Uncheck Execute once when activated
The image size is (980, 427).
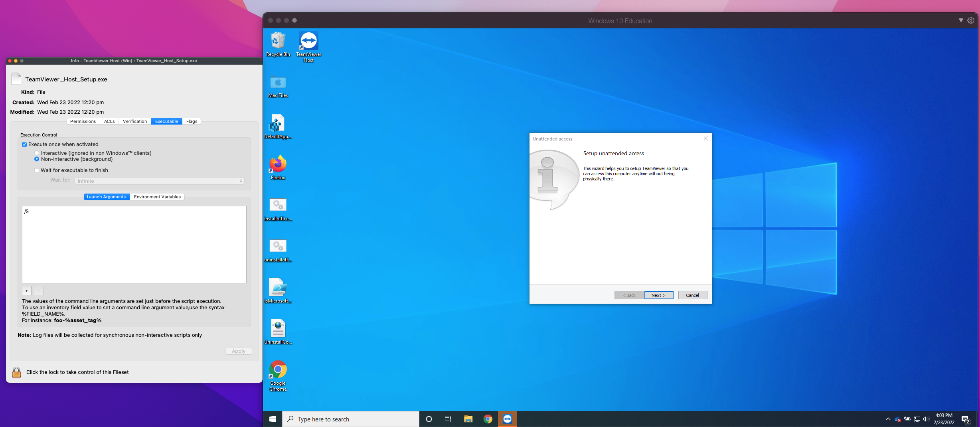coord(24,144)
